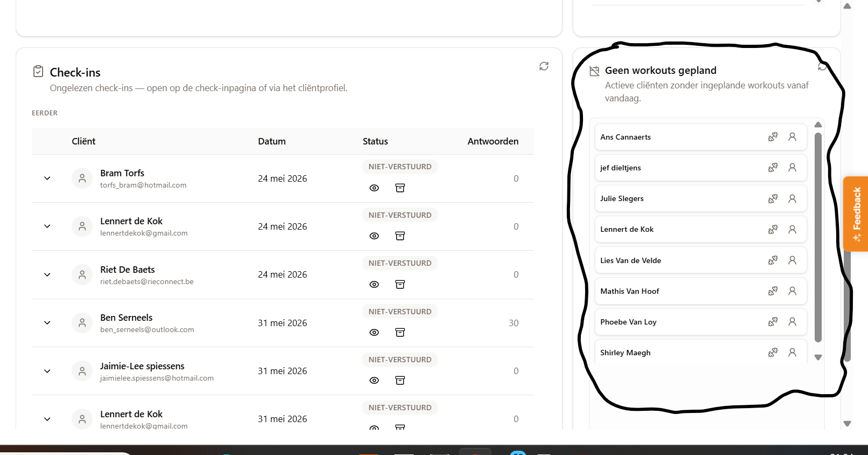Open workout planner for jef dieltjens

click(773, 168)
